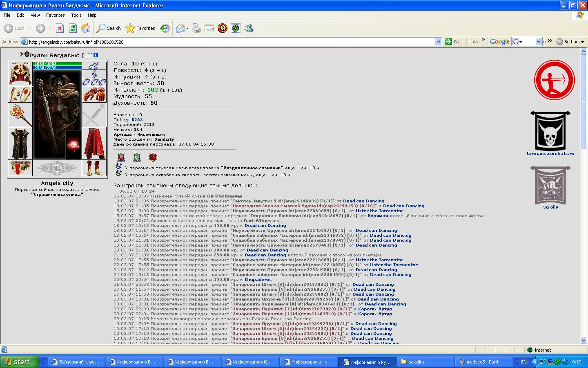
Task: Open the Упрямая player link
Action: 378,216
